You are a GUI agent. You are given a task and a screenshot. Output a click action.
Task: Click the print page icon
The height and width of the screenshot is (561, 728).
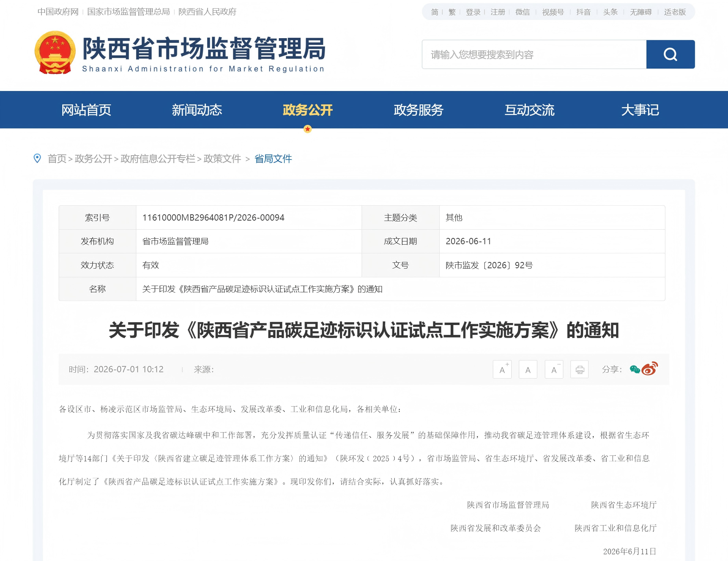coord(579,370)
